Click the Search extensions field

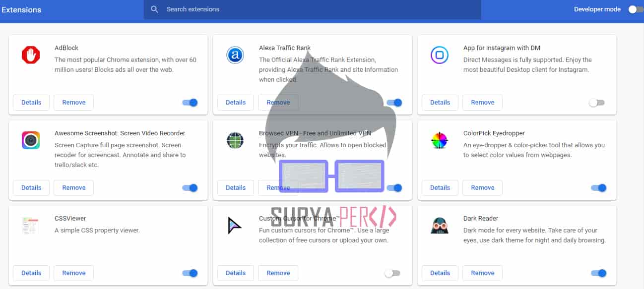313,9
